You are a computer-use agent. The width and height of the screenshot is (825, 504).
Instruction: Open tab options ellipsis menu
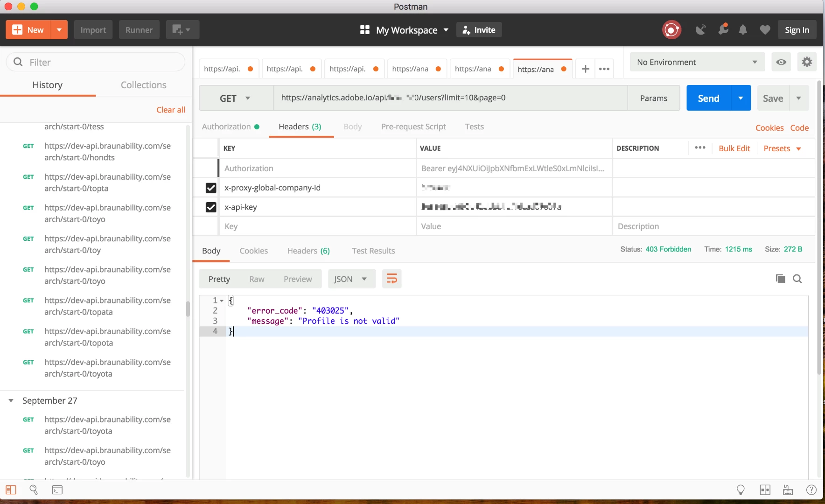click(x=604, y=69)
